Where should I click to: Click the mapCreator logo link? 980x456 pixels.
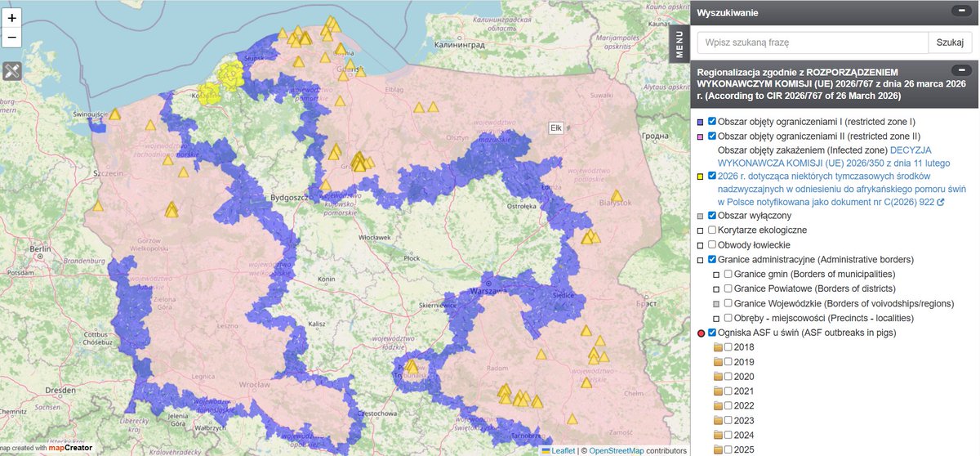[70, 448]
